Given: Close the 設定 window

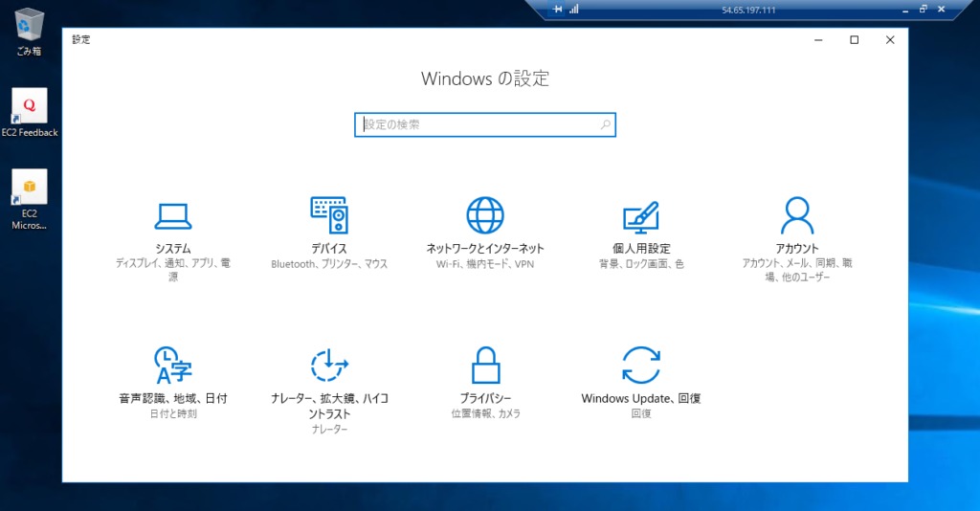Looking at the screenshot, I should pos(890,40).
